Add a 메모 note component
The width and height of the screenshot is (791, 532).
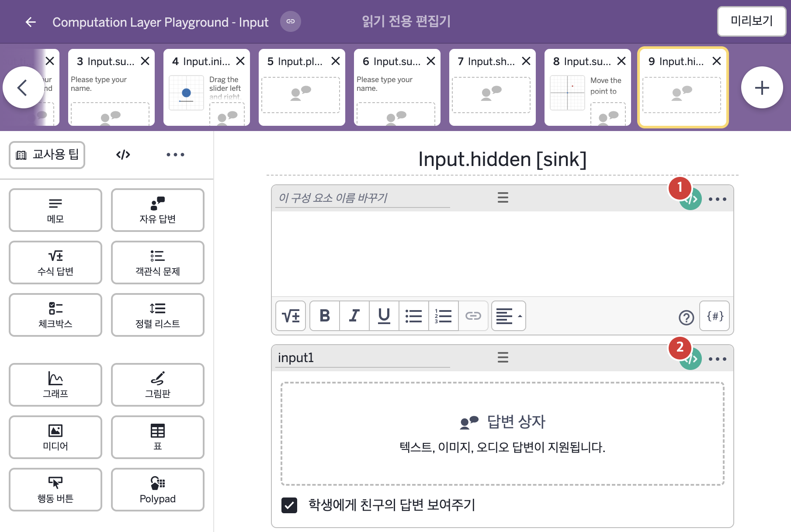(56, 210)
